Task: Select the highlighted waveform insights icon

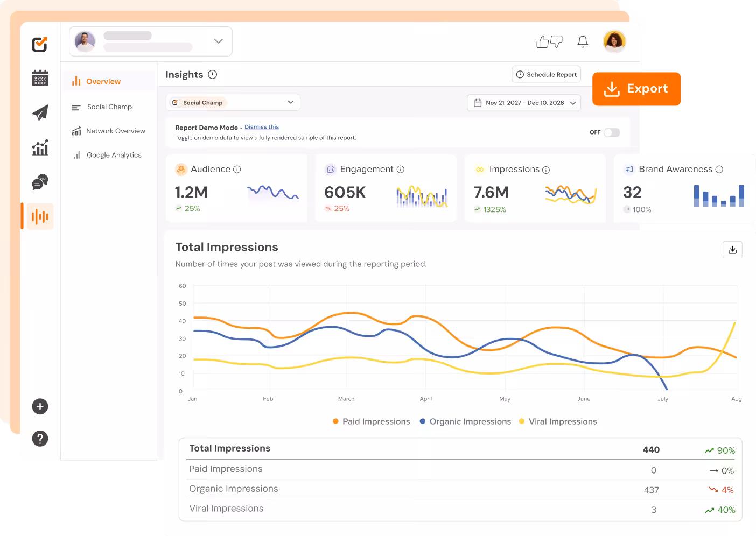Action: coord(39,216)
